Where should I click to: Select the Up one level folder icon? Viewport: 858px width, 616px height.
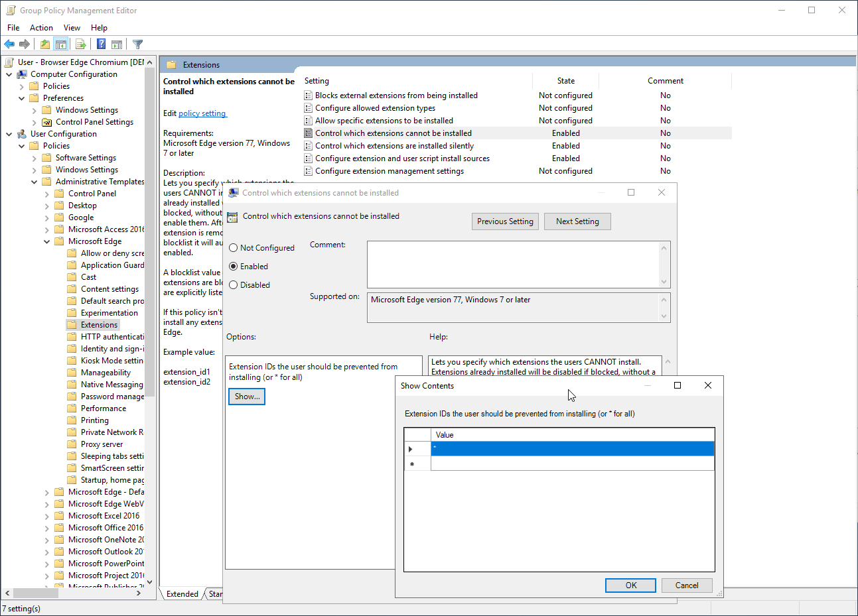[44, 44]
